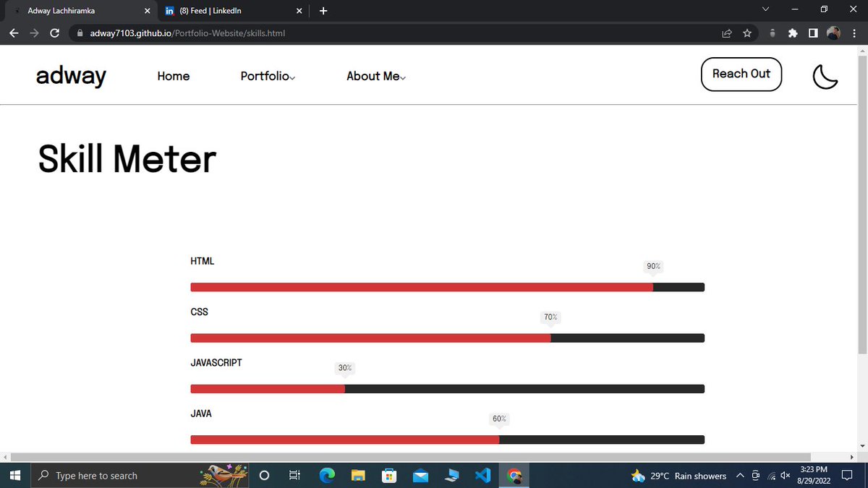
Task: Close the LinkedIn Feed tab
Action: click(x=299, y=11)
